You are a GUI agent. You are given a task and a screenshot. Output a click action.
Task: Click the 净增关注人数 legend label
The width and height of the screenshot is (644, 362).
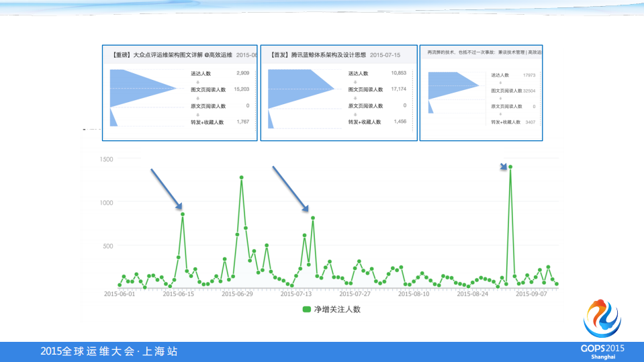pos(337,310)
